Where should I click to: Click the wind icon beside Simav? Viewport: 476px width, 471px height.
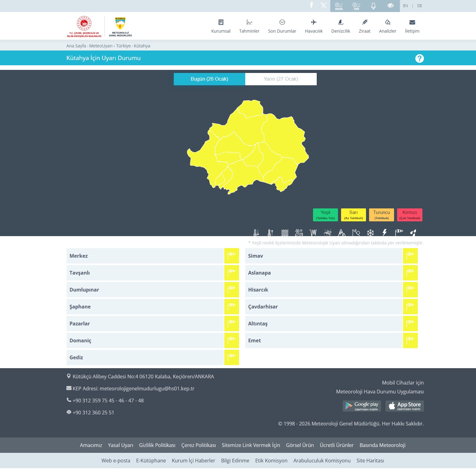[x=410, y=256]
